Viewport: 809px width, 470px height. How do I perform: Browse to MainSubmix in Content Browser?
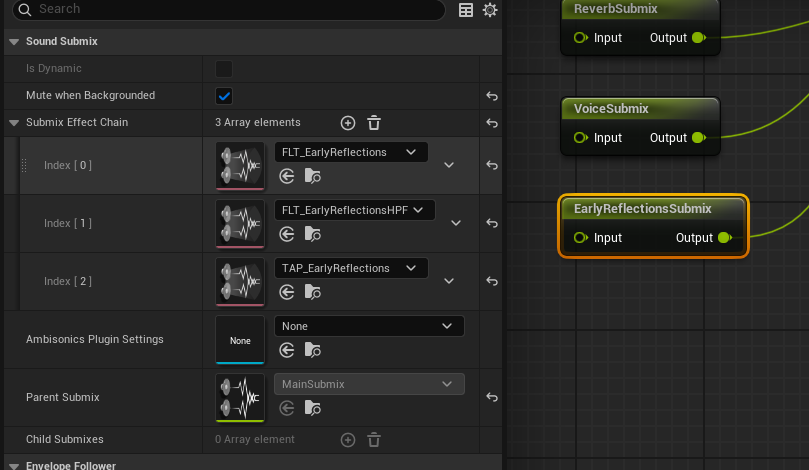click(313, 409)
